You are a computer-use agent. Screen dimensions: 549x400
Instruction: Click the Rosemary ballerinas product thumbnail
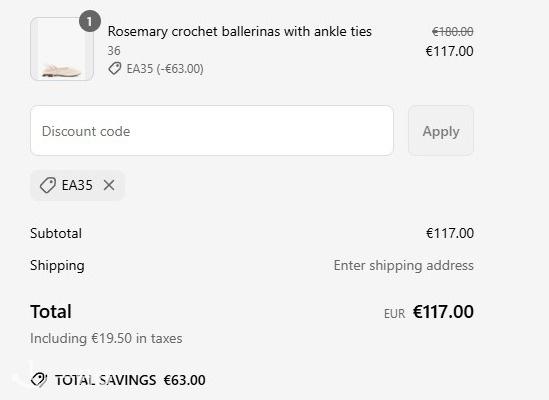click(62, 49)
